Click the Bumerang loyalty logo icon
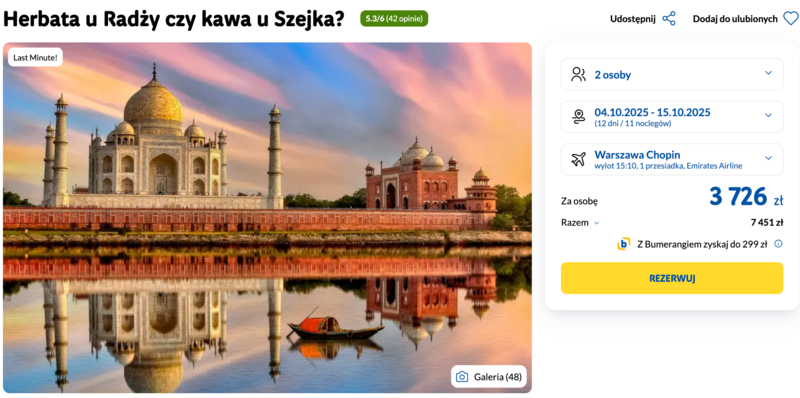 click(x=623, y=244)
